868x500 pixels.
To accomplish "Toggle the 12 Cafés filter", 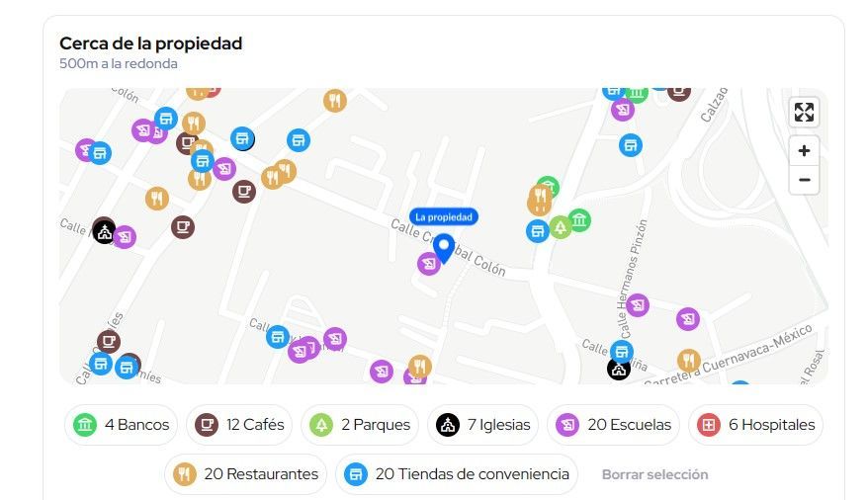I will (x=239, y=425).
